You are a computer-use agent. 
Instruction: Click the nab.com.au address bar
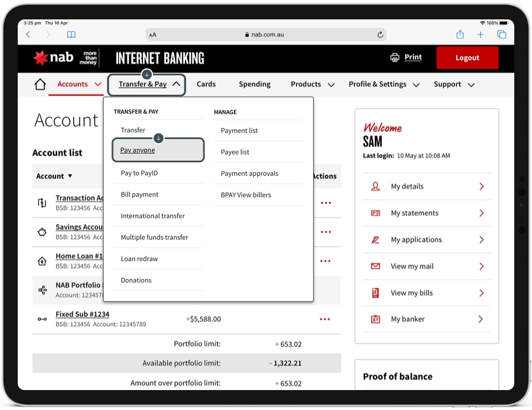coord(265,34)
